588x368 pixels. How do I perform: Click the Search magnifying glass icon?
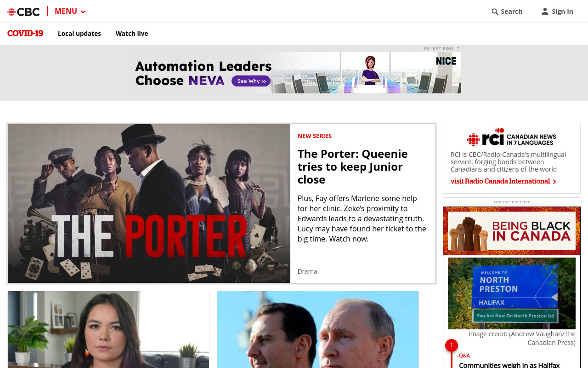(x=495, y=11)
